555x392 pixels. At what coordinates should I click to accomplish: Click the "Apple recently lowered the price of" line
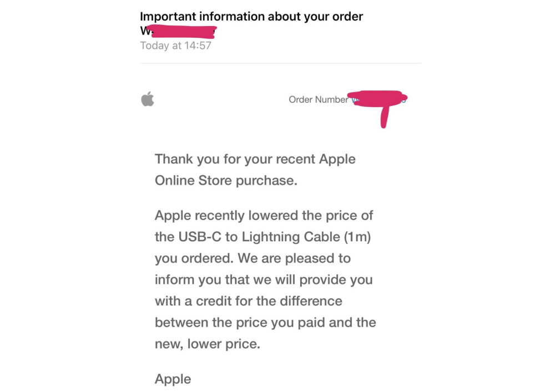tap(264, 215)
